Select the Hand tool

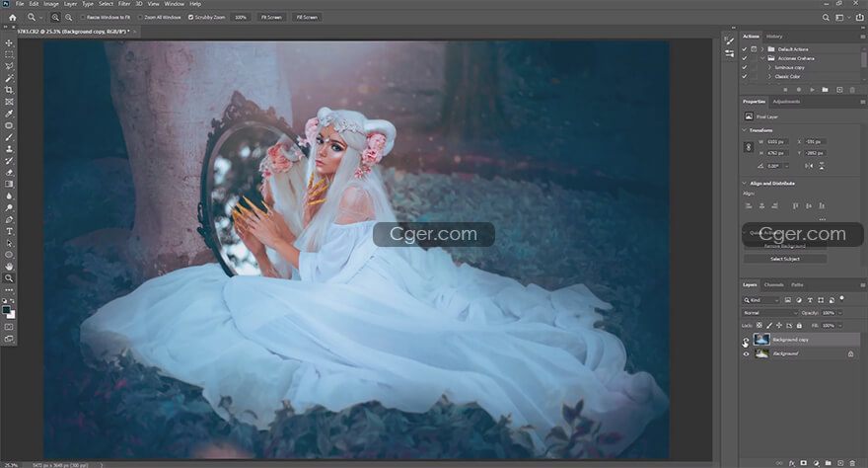(9, 267)
